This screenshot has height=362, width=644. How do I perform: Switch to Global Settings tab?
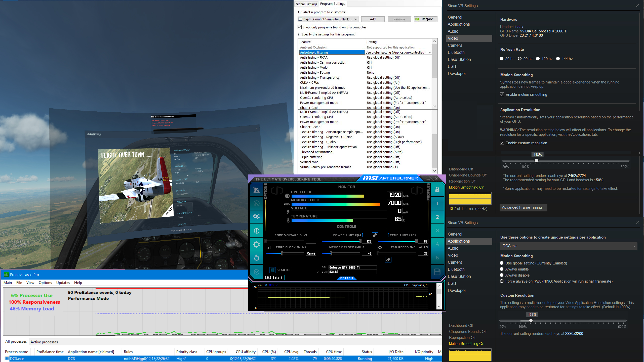click(306, 4)
